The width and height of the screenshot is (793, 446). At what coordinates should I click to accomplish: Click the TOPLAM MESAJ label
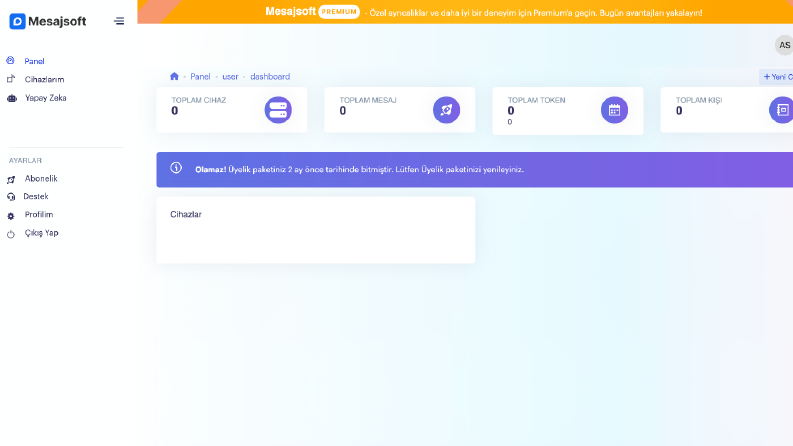click(x=368, y=100)
